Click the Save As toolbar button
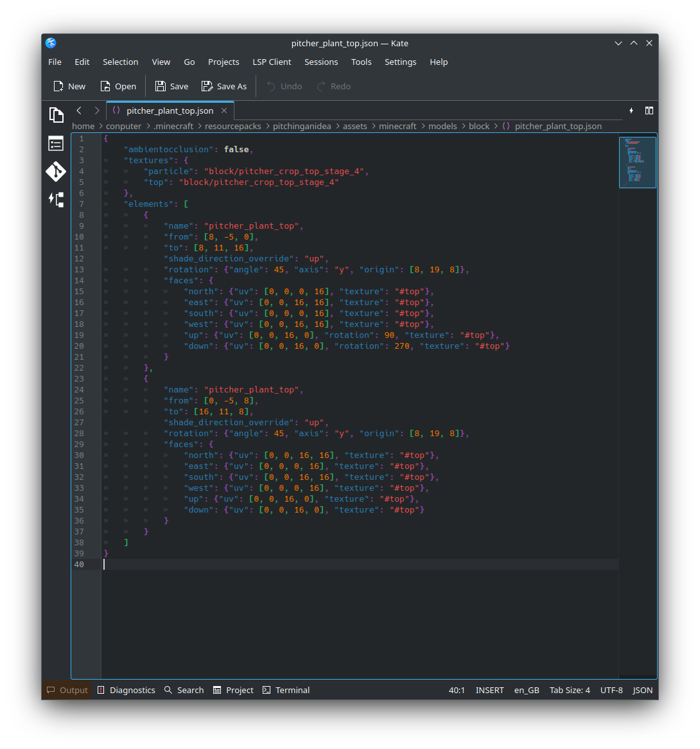The image size is (700, 749). pos(224,87)
